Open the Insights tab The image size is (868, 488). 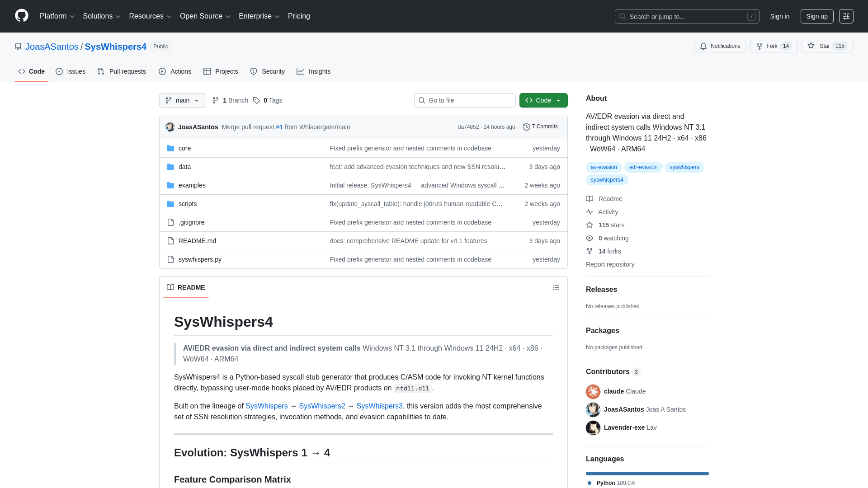click(314, 71)
